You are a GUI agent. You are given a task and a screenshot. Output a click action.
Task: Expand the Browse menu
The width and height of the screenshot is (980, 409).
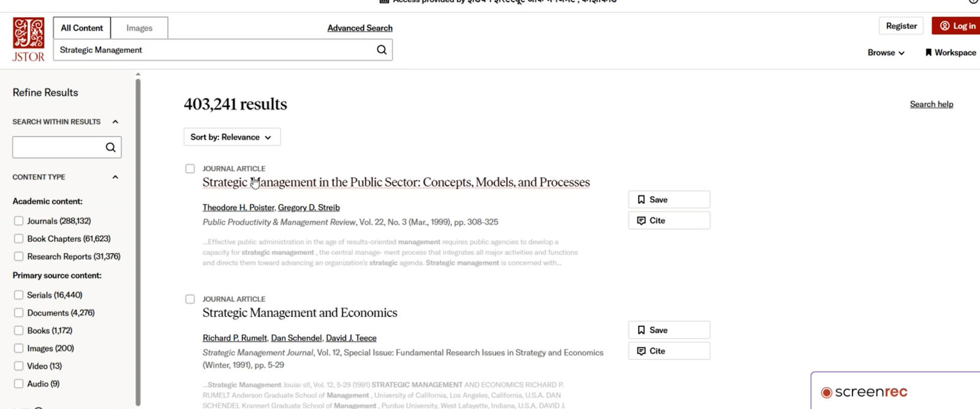[x=886, y=53]
